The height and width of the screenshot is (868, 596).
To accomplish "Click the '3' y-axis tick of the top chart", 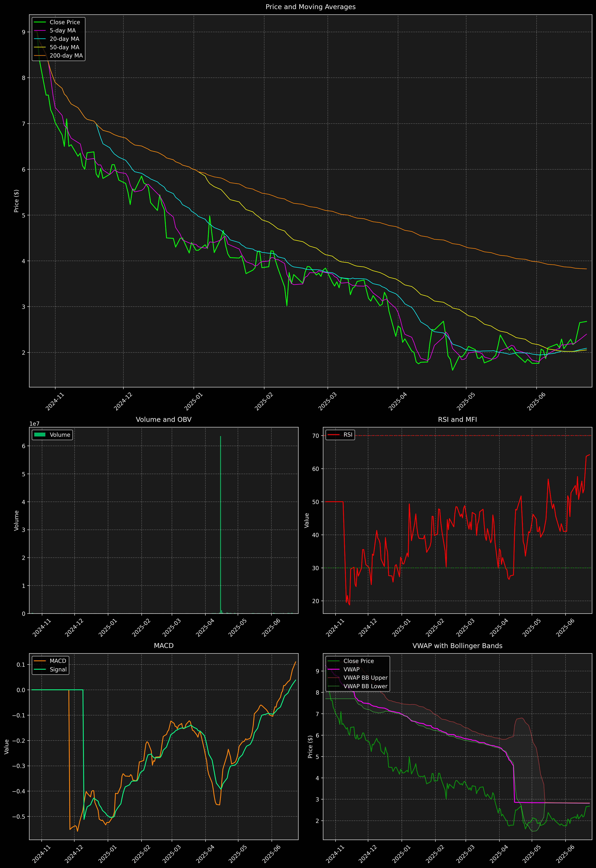I will tap(23, 307).
